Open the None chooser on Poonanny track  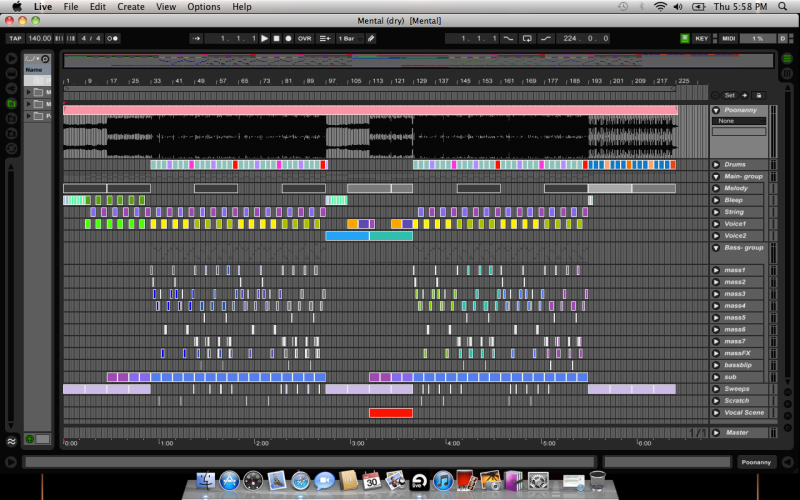coord(739,121)
